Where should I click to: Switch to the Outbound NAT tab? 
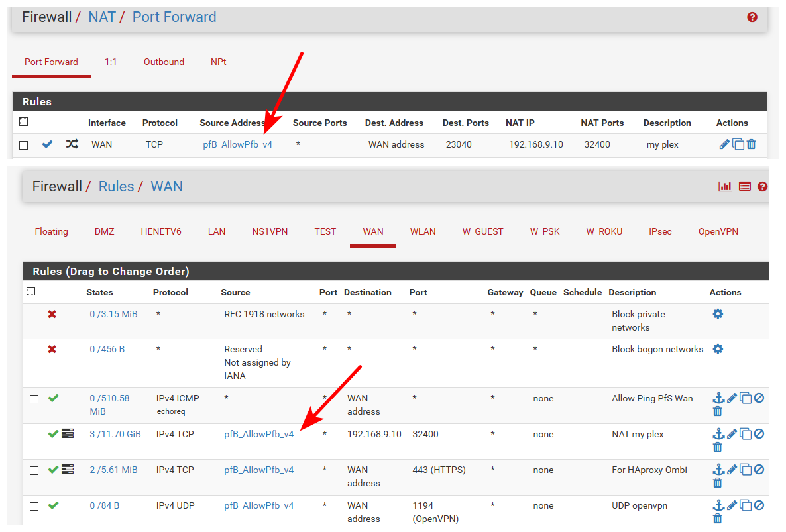164,62
